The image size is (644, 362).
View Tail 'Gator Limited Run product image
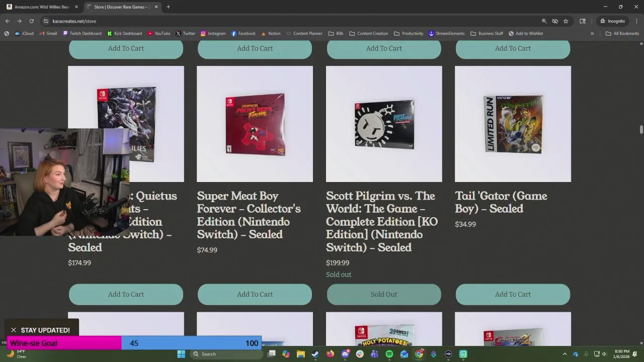513,124
